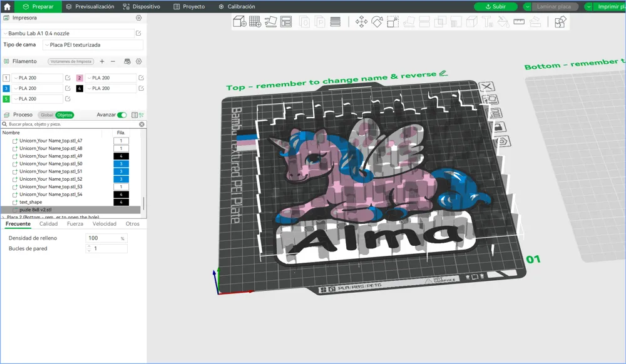626x364 pixels.
Task: Switch process view to Global
Action: click(x=47, y=115)
